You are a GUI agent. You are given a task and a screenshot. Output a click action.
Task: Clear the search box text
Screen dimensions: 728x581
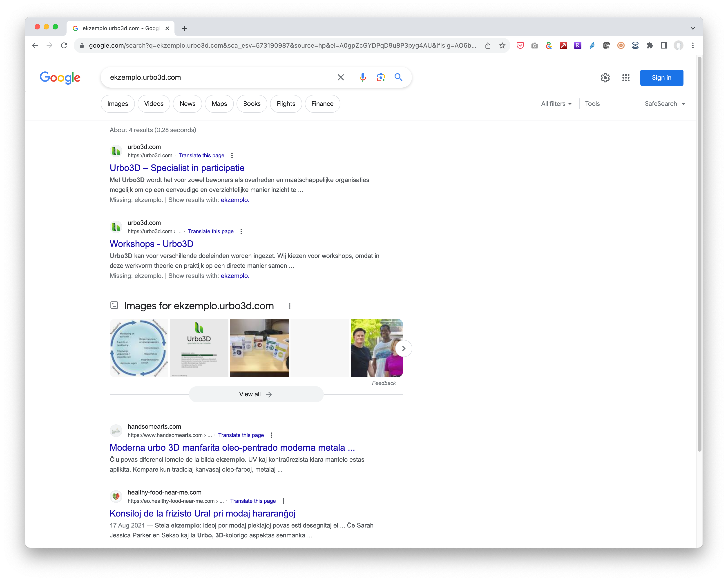pos(341,77)
